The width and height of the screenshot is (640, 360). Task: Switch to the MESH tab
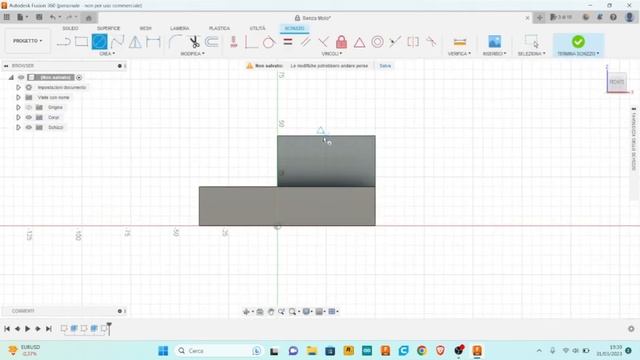145,28
